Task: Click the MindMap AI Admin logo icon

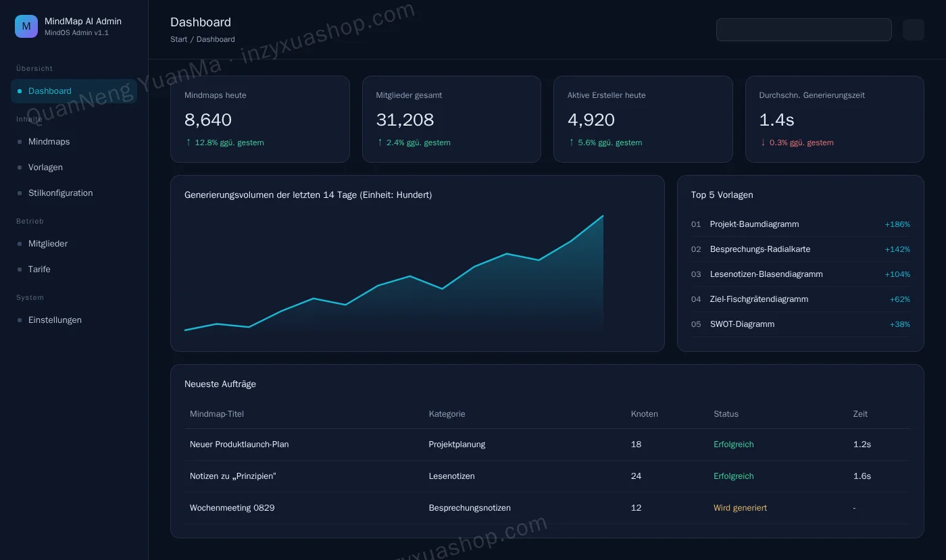Action: point(26,26)
